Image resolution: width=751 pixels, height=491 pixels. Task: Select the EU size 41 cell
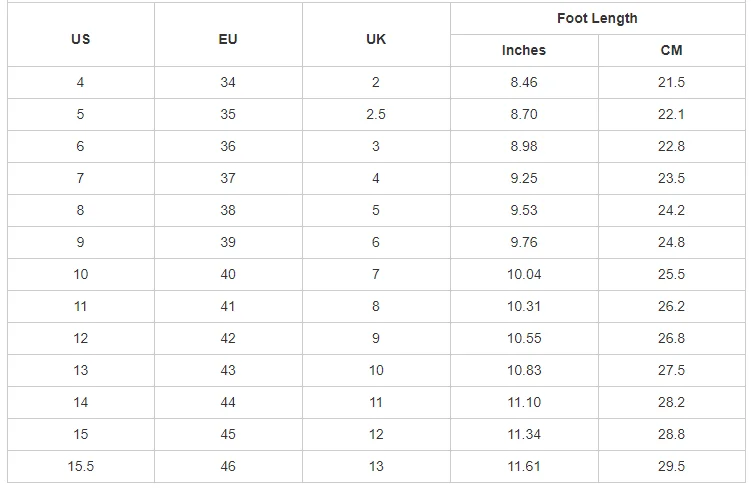[228, 306]
